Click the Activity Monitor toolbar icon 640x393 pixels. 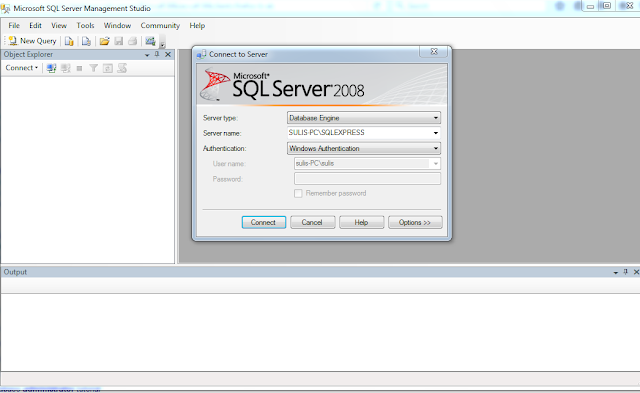151,41
